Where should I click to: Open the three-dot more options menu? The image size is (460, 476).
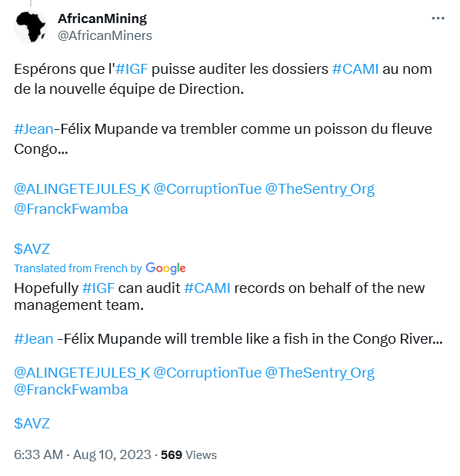click(438, 18)
